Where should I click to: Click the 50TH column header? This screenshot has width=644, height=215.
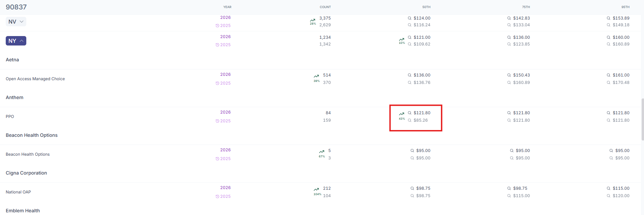click(426, 7)
